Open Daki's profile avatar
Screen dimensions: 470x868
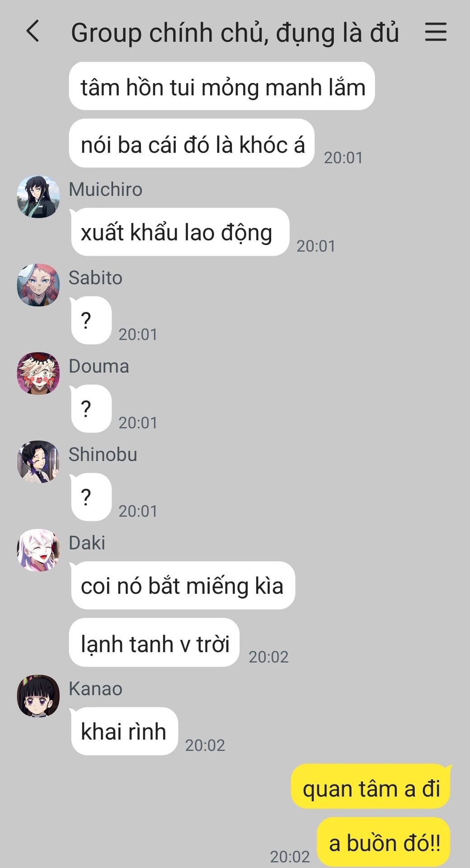pos(38,550)
